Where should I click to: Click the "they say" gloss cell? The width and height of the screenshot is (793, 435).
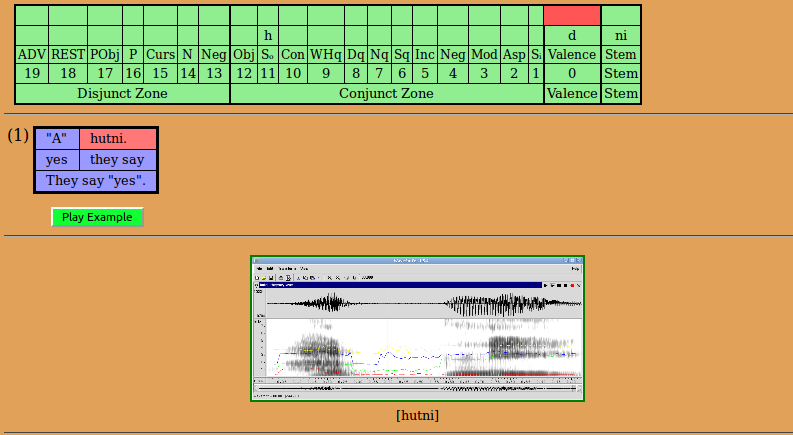[x=118, y=160]
